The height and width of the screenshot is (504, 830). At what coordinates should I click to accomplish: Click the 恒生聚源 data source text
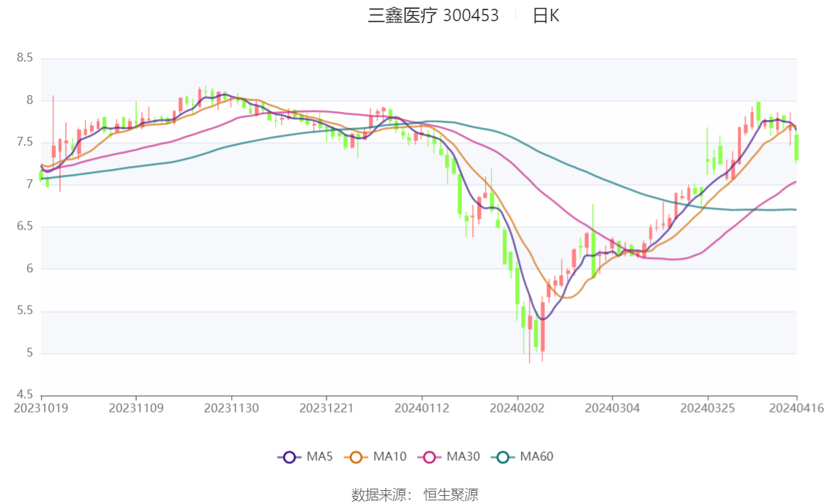tap(451, 495)
